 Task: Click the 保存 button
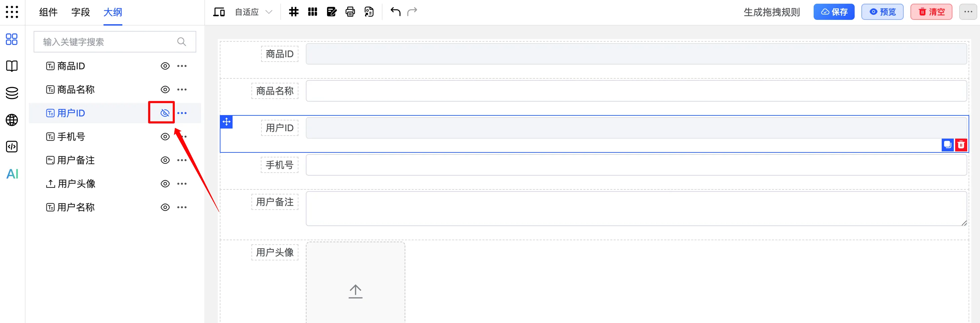pyautogui.click(x=833, y=12)
